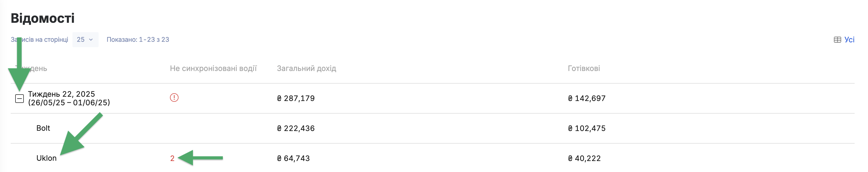Sort by the Тиждень column header
This screenshot has height=172, width=868.
click(x=31, y=68)
